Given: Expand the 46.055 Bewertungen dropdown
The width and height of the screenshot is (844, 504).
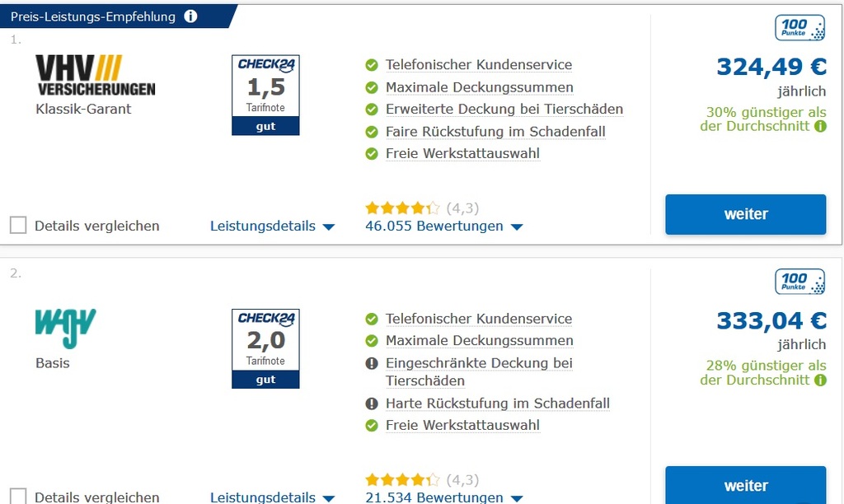Looking at the screenshot, I should click(444, 226).
